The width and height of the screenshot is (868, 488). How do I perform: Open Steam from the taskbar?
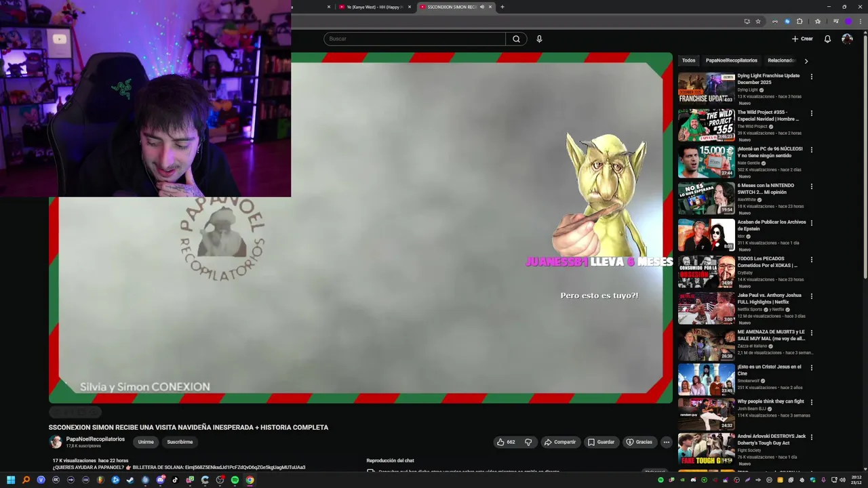[130, 480]
